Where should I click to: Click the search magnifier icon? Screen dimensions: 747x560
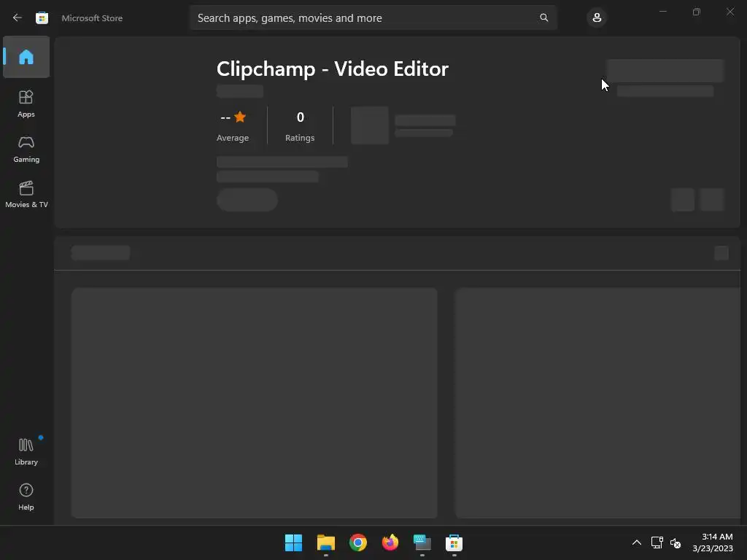point(543,17)
